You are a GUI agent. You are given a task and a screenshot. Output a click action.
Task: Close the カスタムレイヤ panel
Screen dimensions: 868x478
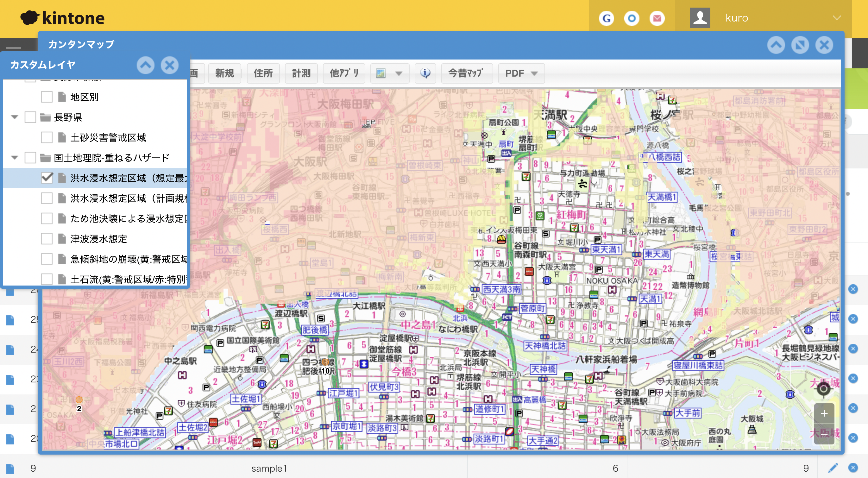(169, 65)
